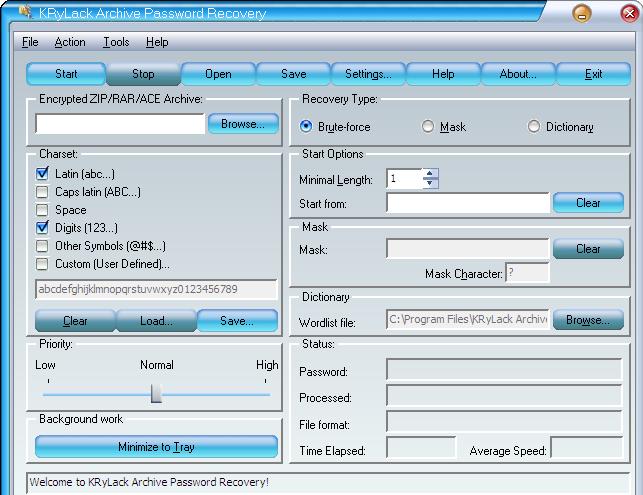Clear the Start from field
The image size is (643, 495).
pos(588,203)
